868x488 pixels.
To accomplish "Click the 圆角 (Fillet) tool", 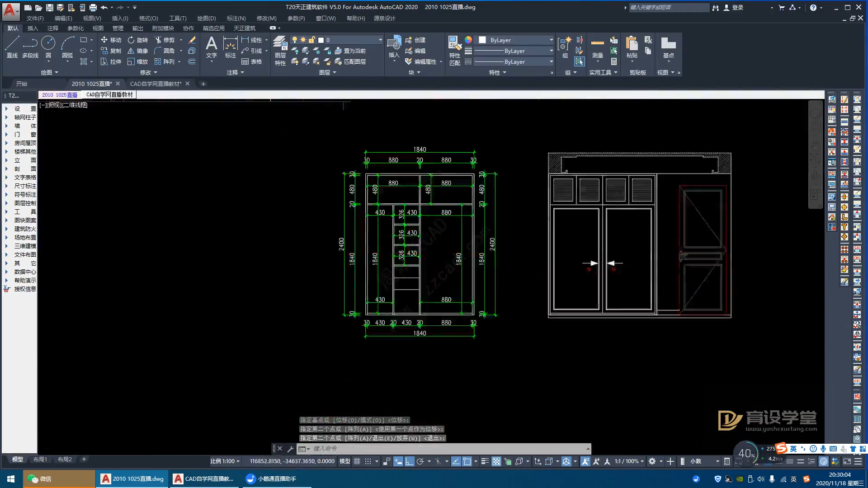I will [165, 51].
